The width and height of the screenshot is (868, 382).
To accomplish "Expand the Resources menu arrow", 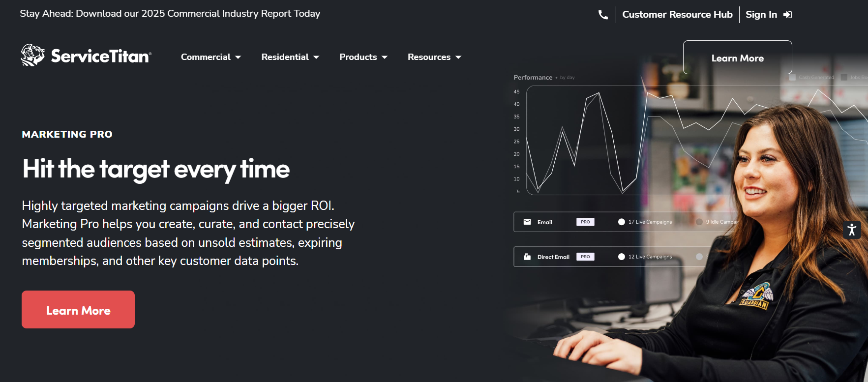I will 458,58.
